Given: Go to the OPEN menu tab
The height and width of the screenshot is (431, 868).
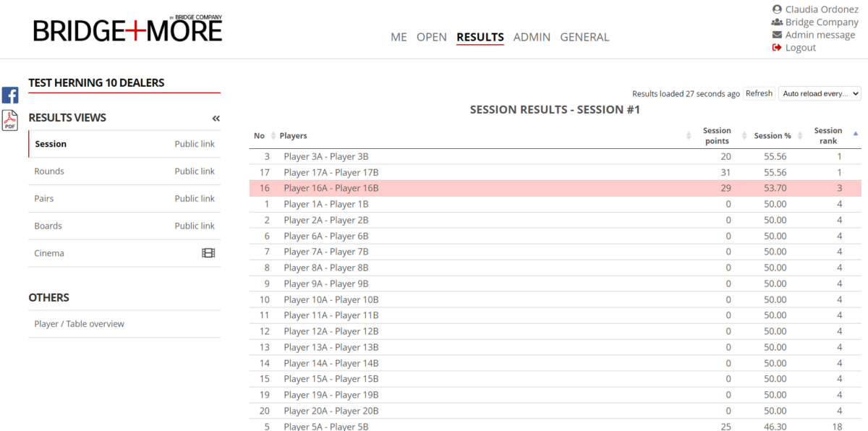Looking at the screenshot, I should click(x=431, y=37).
